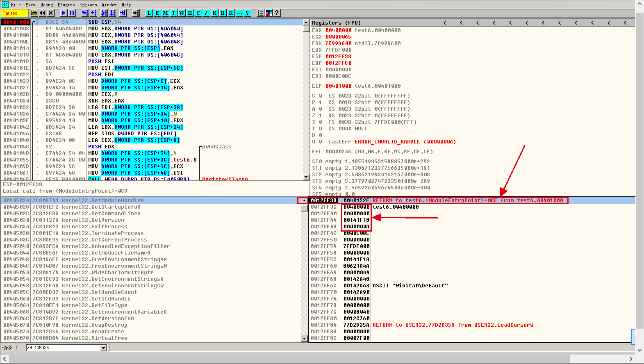Show References with R button
644x364 pixels.
click(231, 13)
